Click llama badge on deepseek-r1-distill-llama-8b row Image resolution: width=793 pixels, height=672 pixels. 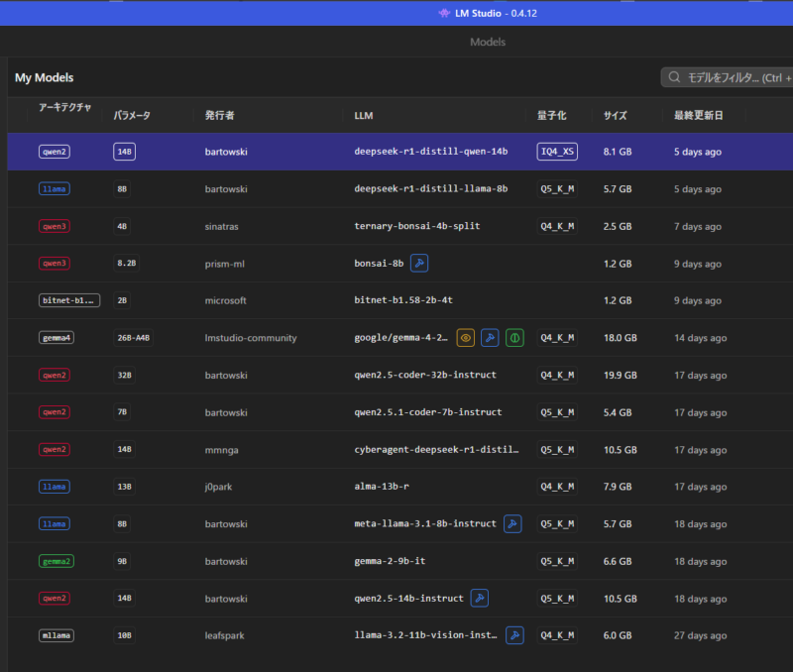tap(55, 189)
